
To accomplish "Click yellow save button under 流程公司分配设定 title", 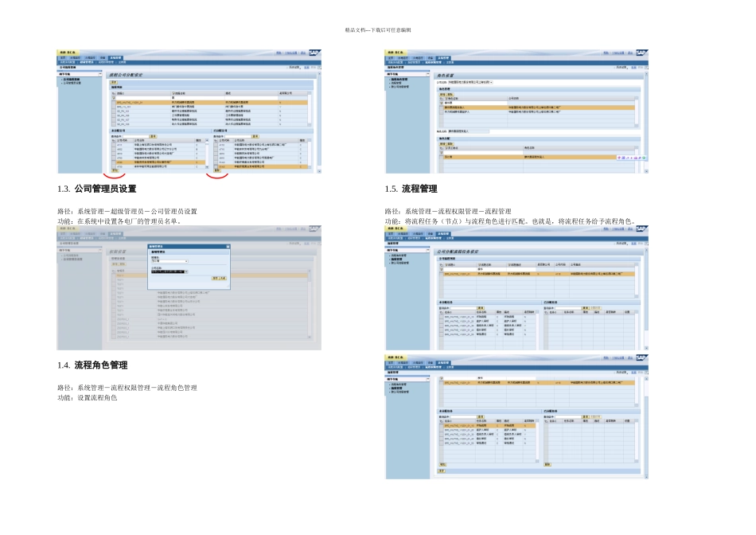I will [114, 83].
